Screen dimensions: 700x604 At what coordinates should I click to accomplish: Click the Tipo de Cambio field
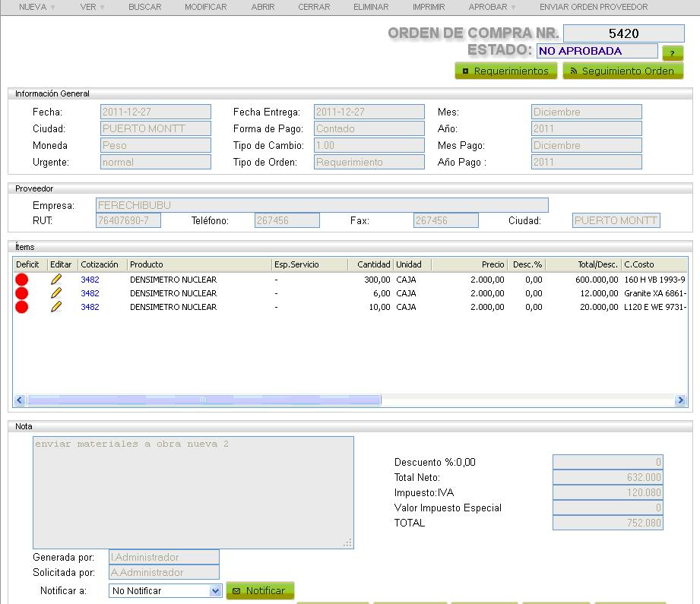click(369, 145)
